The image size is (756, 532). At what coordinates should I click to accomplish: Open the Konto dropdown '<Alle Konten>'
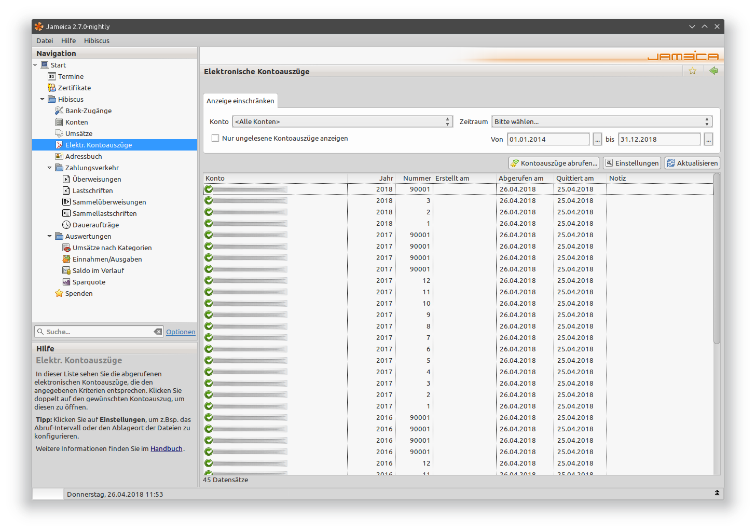(x=342, y=121)
